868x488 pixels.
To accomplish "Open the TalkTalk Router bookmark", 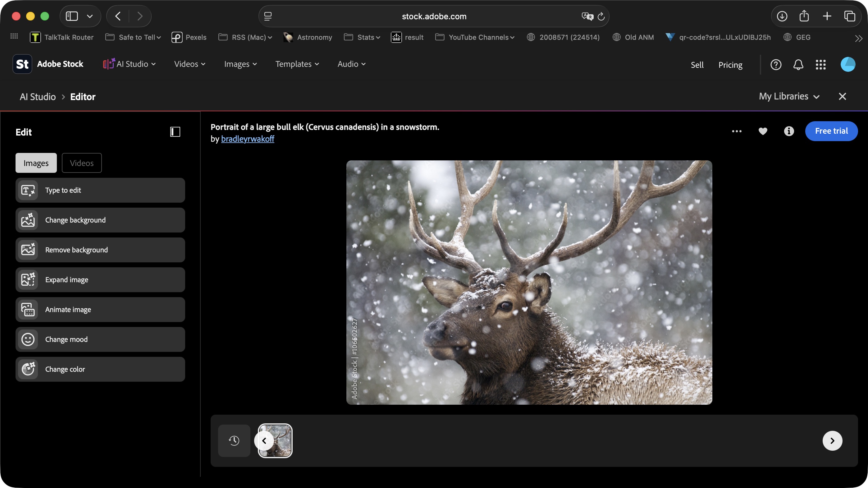I will (62, 37).
